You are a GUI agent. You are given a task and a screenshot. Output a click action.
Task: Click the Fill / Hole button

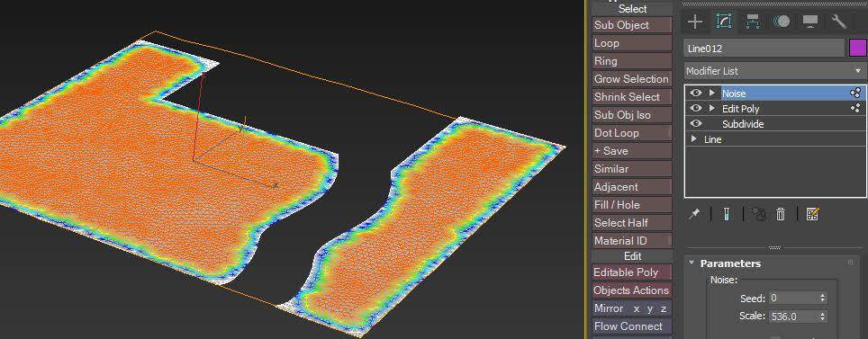(632, 205)
